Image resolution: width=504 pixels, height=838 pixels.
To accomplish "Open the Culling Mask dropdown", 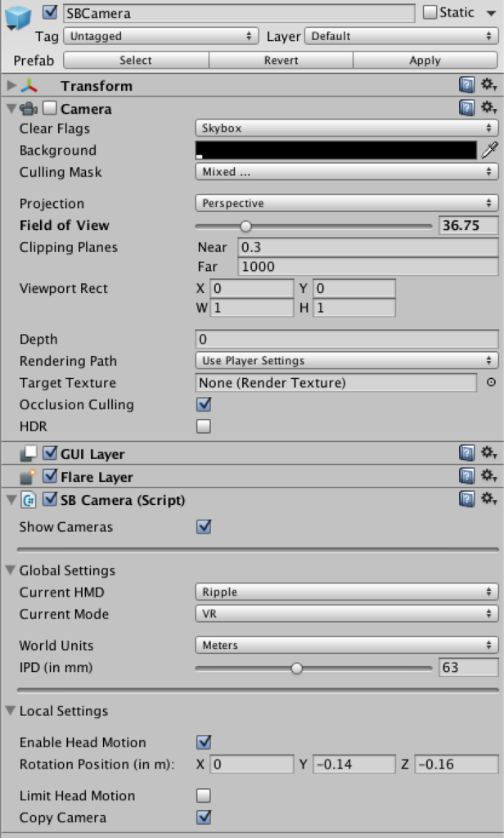I will pyautogui.click(x=347, y=172).
